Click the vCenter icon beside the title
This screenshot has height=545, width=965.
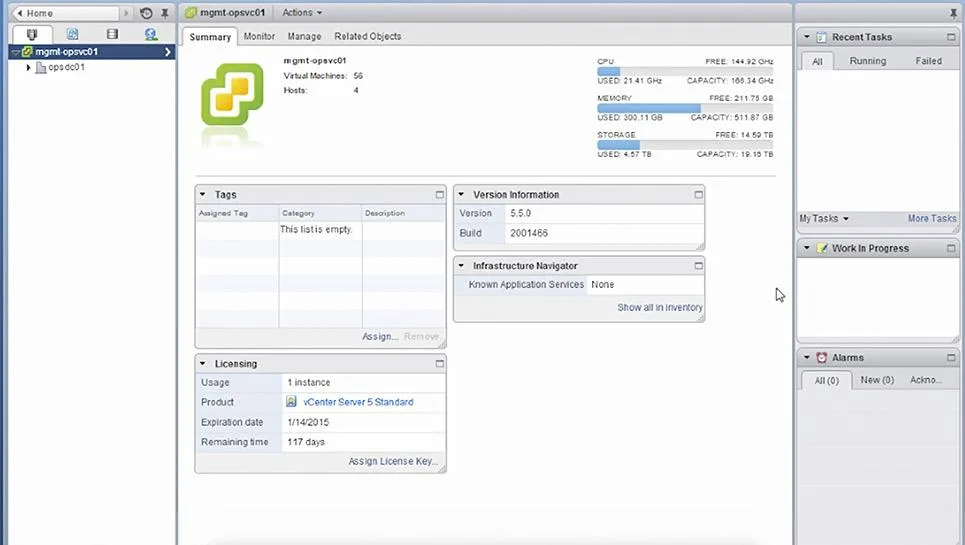pos(191,12)
